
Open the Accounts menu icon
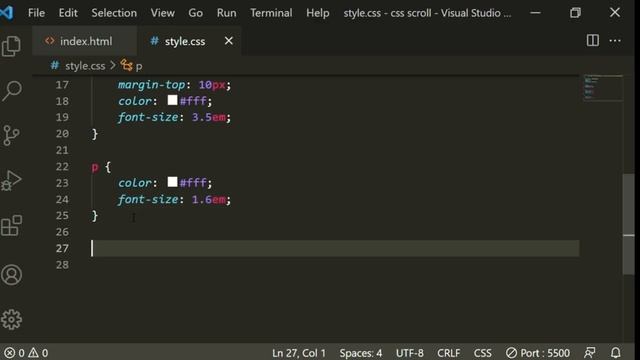click(x=11, y=275)
